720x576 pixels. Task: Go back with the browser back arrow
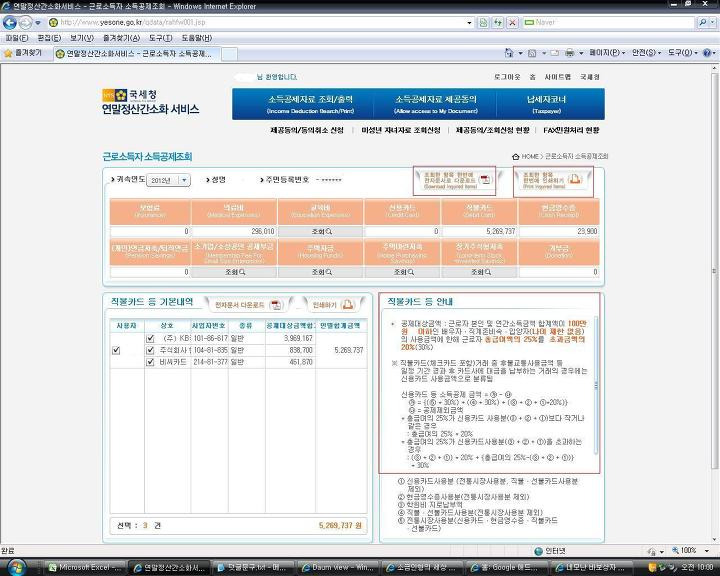tap(10, 22)
